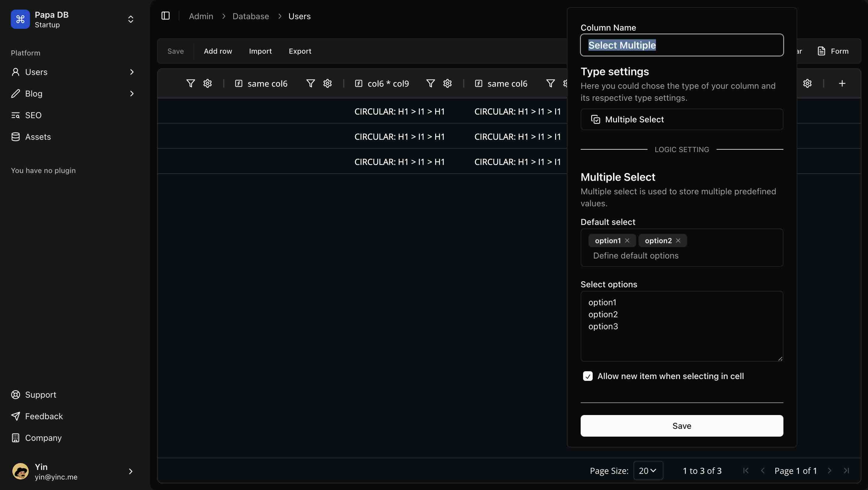868x490 pixels.
Task: Click the Select options textarea
Action: click(x=682, y=326)
